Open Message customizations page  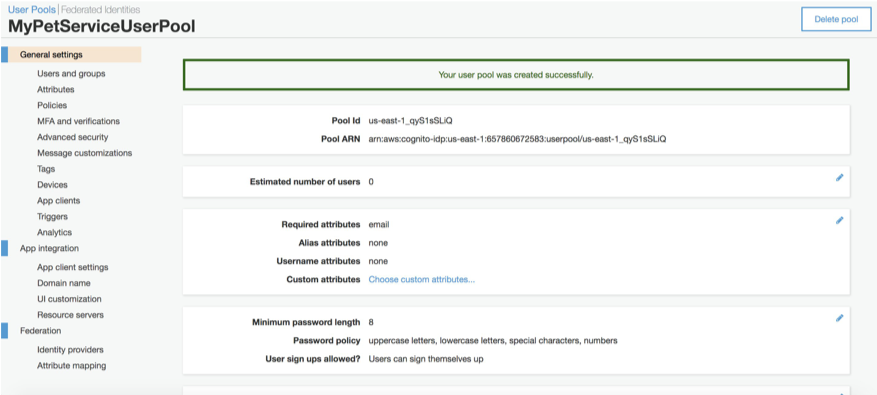tap(84, 153)
